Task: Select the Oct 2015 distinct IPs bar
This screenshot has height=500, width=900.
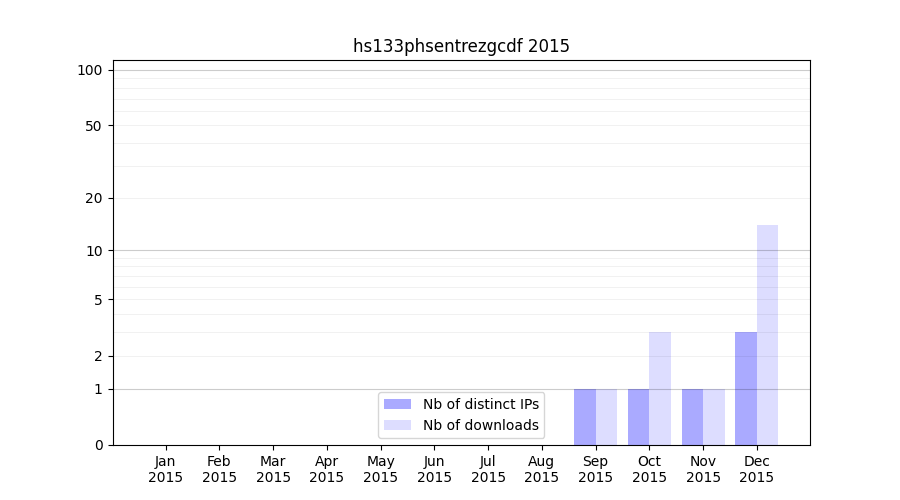Action: [638, 417]
